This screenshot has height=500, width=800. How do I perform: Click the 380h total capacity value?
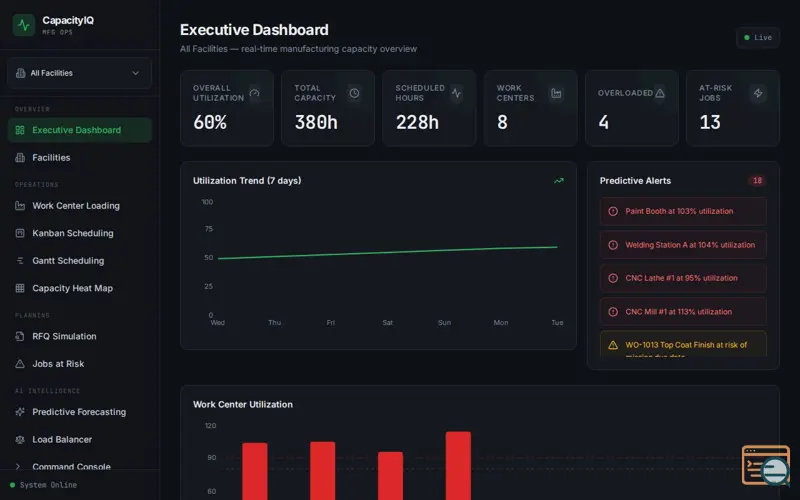[316, 122]
